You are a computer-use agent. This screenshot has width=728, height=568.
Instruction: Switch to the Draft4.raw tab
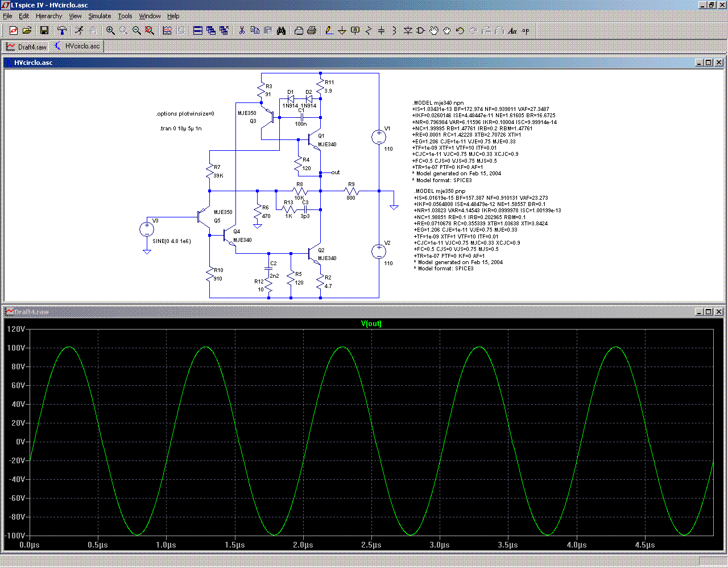coord(27,47)
